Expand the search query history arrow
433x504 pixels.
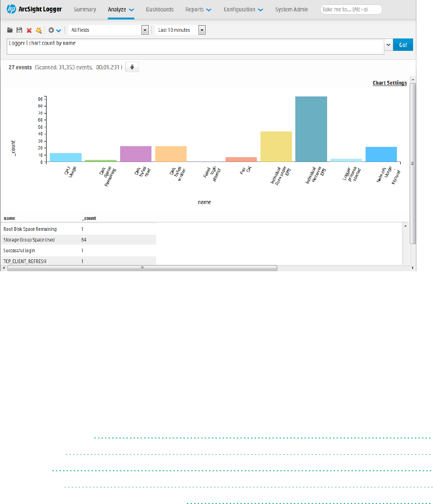click(388, 45)
